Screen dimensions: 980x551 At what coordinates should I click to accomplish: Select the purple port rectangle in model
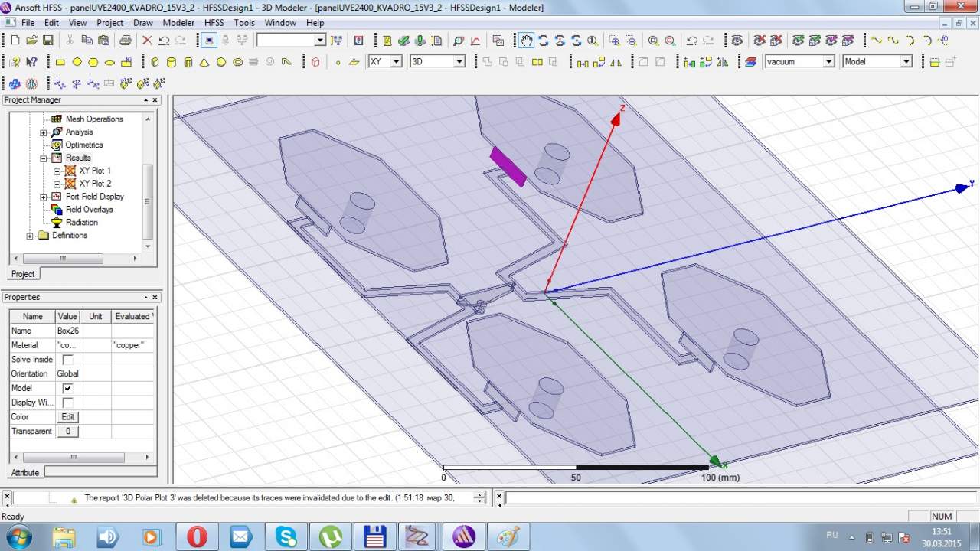tap(508, 166)
